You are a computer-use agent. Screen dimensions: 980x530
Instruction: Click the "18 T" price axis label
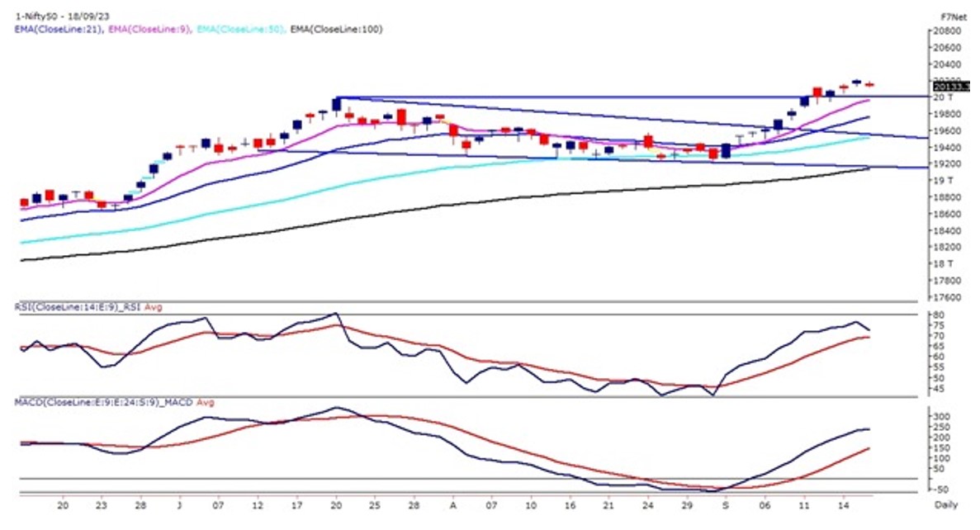click(x=943, y=263)
